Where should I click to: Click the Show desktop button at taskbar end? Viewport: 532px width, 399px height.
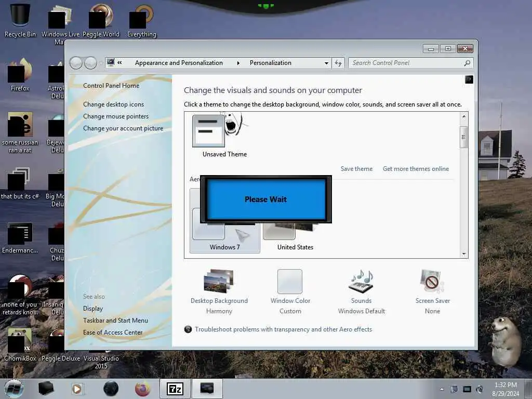(528, 389)
